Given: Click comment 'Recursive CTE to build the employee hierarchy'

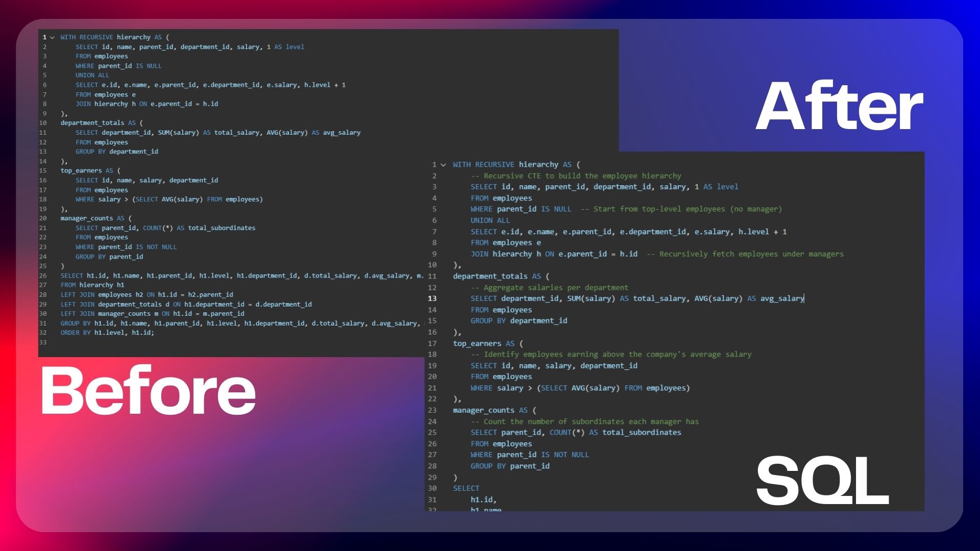Looking at the screenshot, I should [577, 176].
